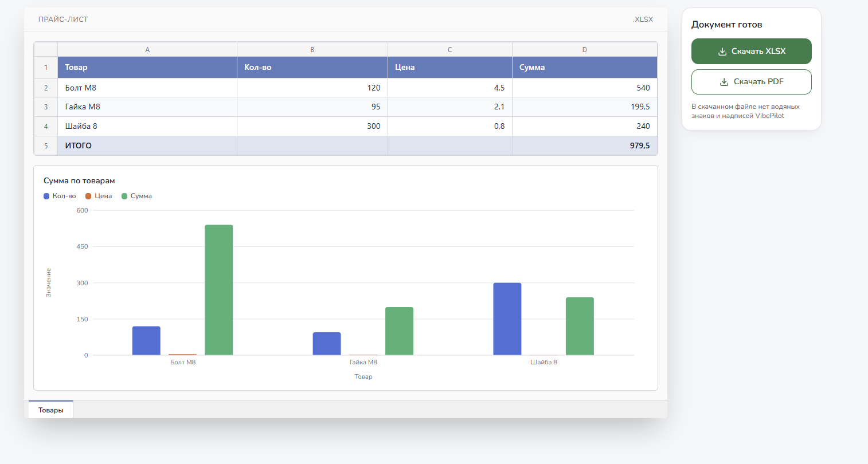The image size is (868, 464).
Task: Click the green Сумма bar for Гайка М8
Action: click(x=399, y=331)
